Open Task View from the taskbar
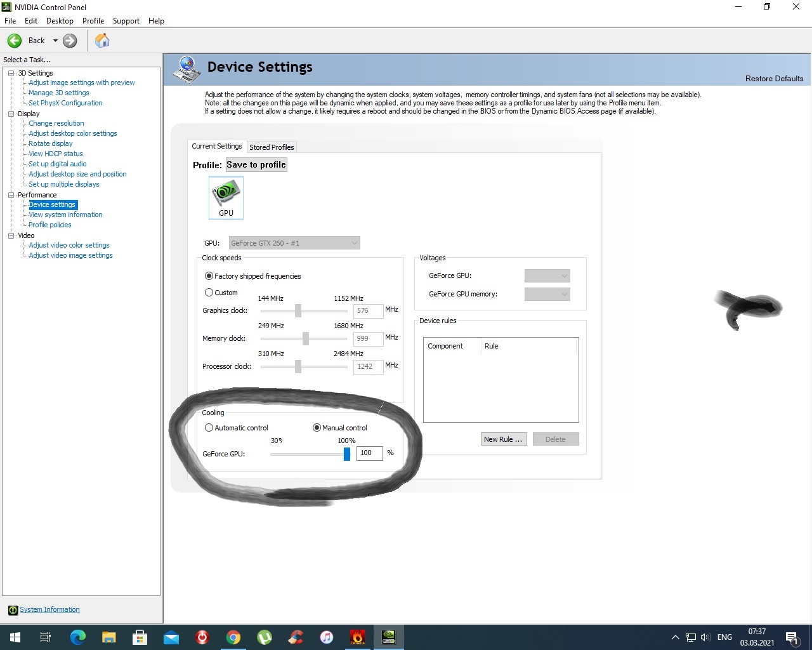 pos(46,637)
